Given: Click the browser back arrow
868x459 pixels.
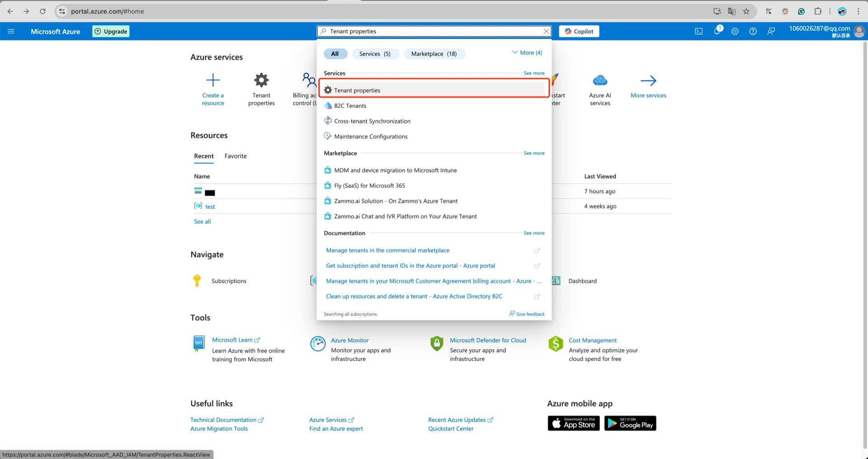Looking at the screenshot, I should (x=10, y=11).
